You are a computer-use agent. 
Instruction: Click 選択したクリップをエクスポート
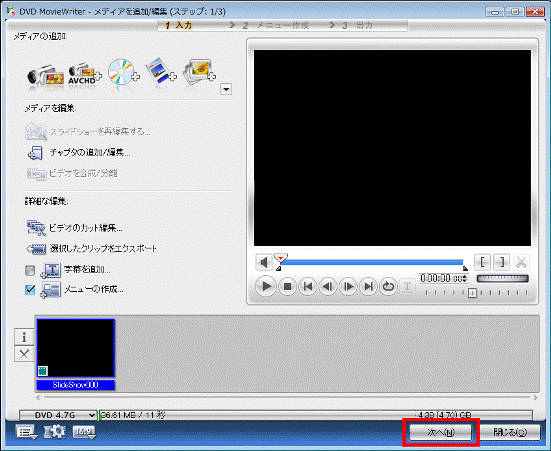point(92,249)
